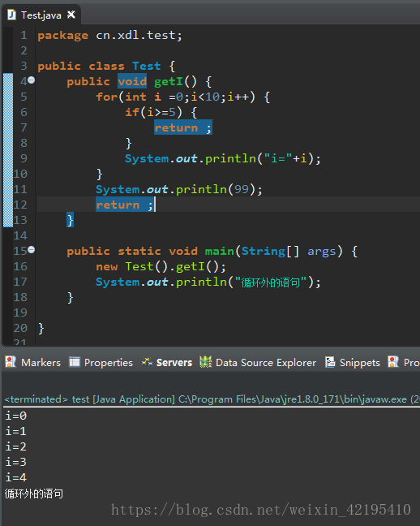Click the println("i="+i) statement

tap(223, 158)
